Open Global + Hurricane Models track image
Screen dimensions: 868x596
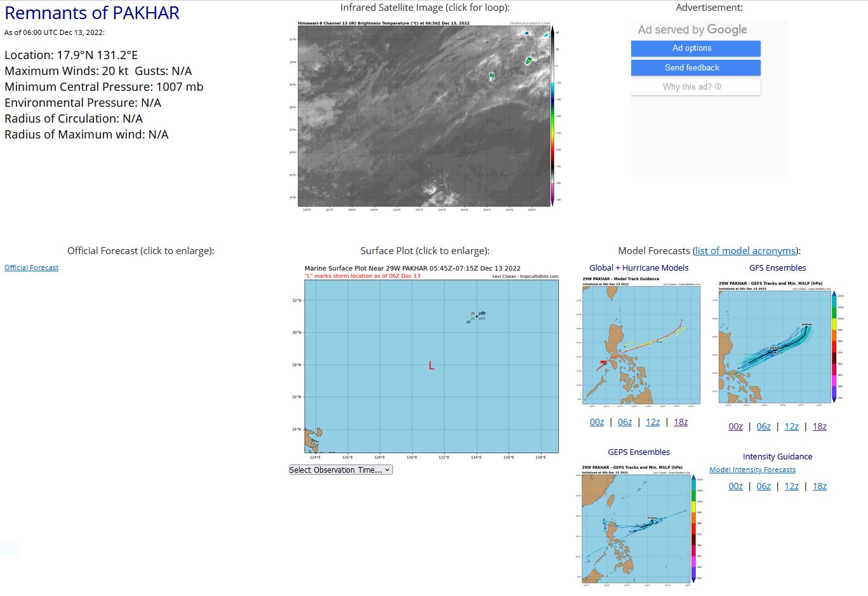(641, 341)
